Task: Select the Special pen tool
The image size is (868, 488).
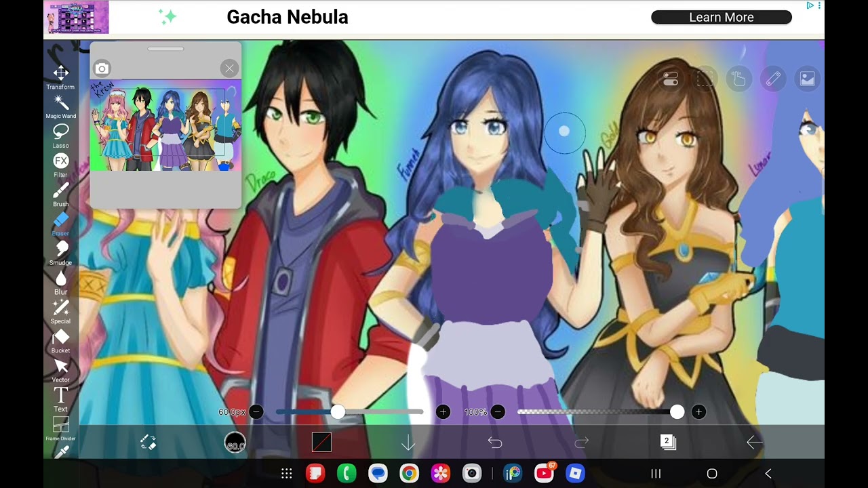Action: (x=60, y=311)
